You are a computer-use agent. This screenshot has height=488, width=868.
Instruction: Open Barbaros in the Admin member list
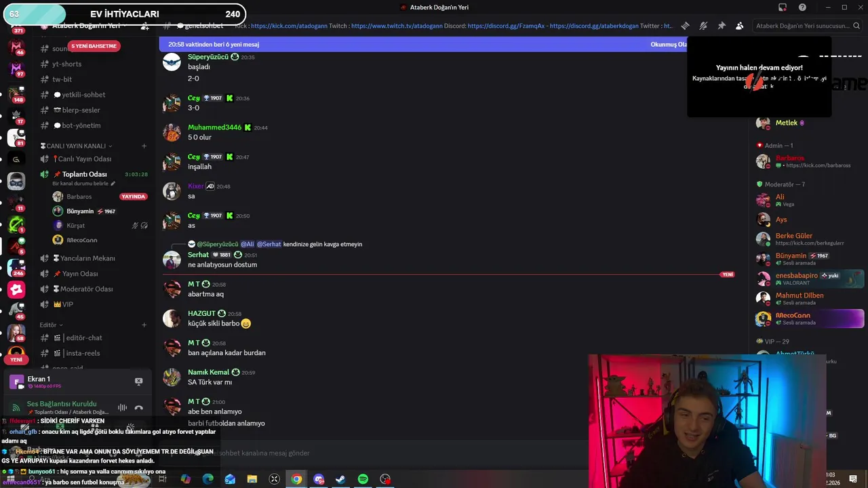click(807, 161)
